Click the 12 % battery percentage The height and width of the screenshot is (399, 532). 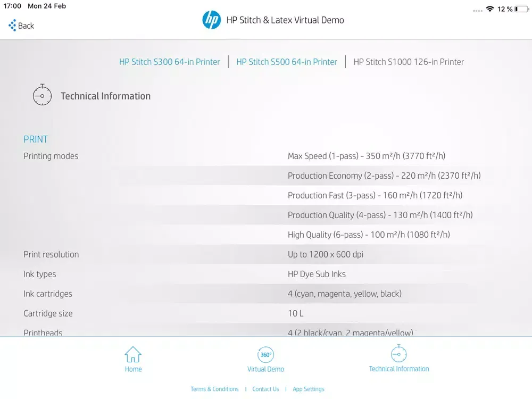pyautogui.click(x=505, y=9)
